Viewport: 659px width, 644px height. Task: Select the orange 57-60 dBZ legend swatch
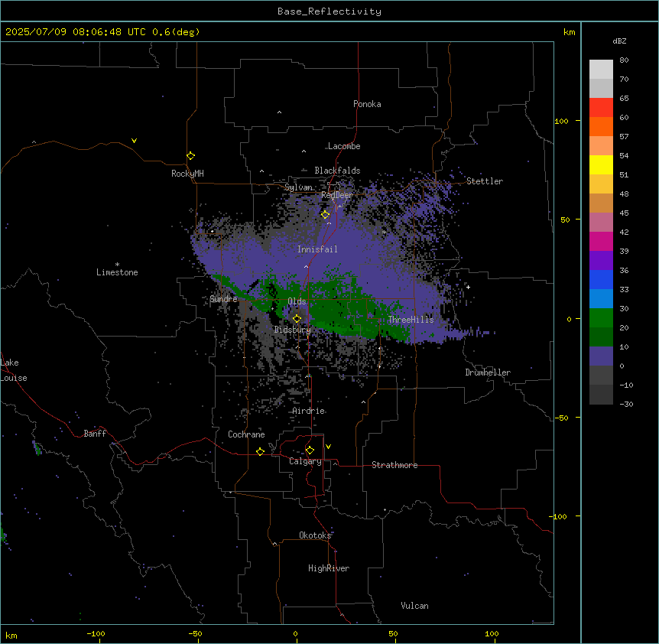pyautogui.click(x=601, y=126)
